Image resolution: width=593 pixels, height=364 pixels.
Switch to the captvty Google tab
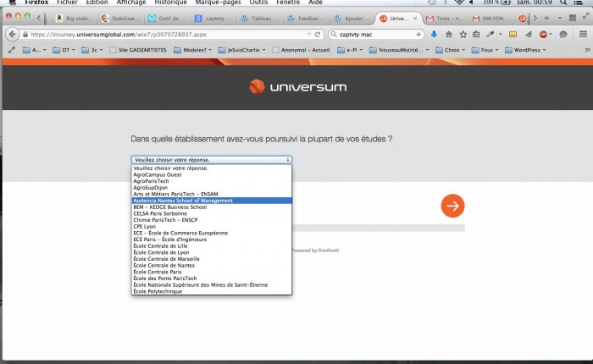coord(214,18)
